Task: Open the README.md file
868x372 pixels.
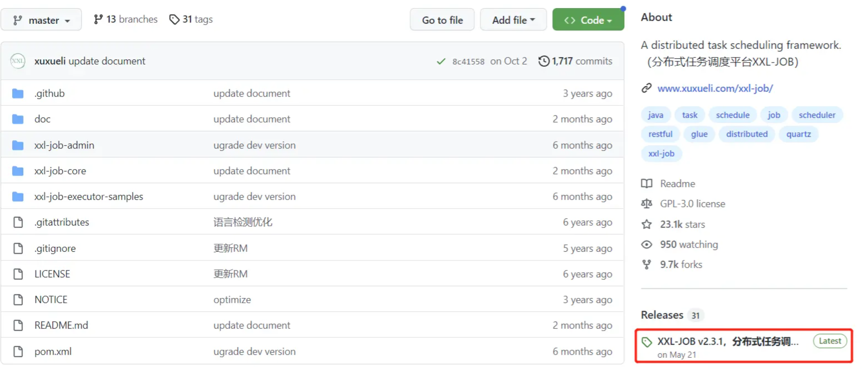Action: pyautogui.click(x=61, y=325)
